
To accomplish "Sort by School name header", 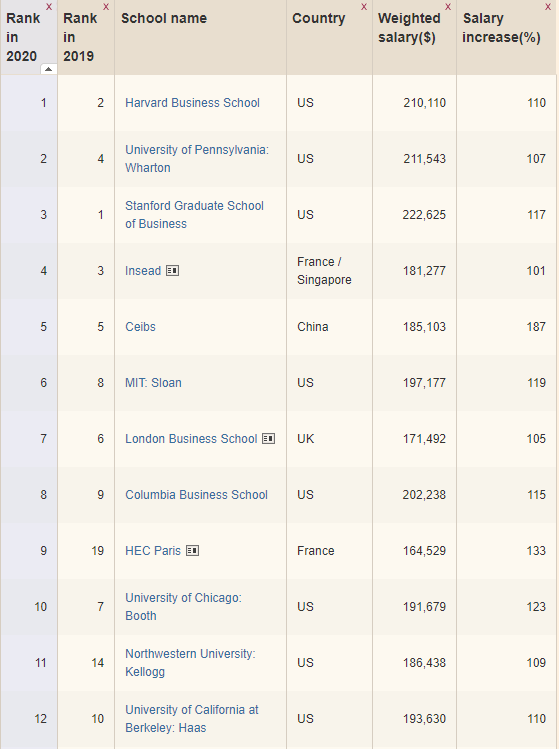I will [164, 18].
